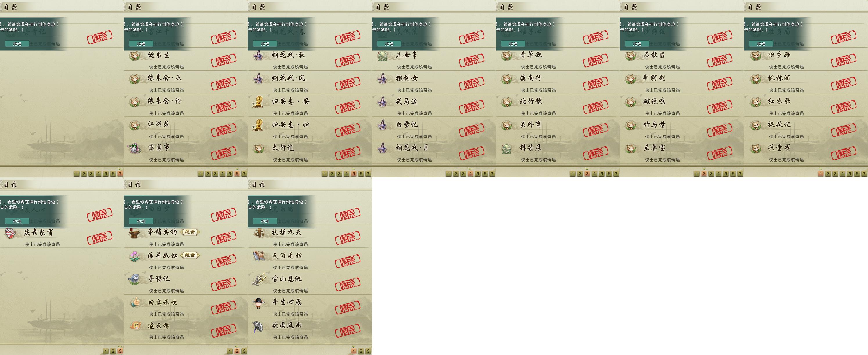This screenshot has height=355, width=868.
Task: Select the lady icon next to 锻剑女
Action: coord(382,78)
